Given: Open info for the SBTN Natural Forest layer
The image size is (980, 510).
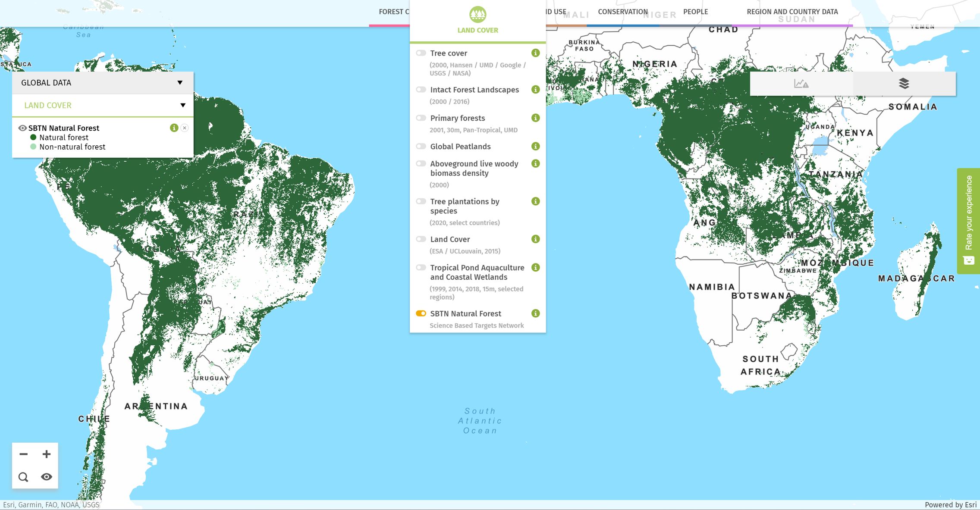Looking at the screenshot, I should [536, 313].
